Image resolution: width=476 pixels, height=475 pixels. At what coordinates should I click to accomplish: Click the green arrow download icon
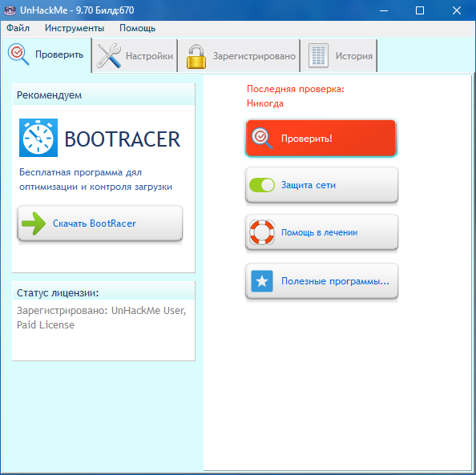(34, 223)
